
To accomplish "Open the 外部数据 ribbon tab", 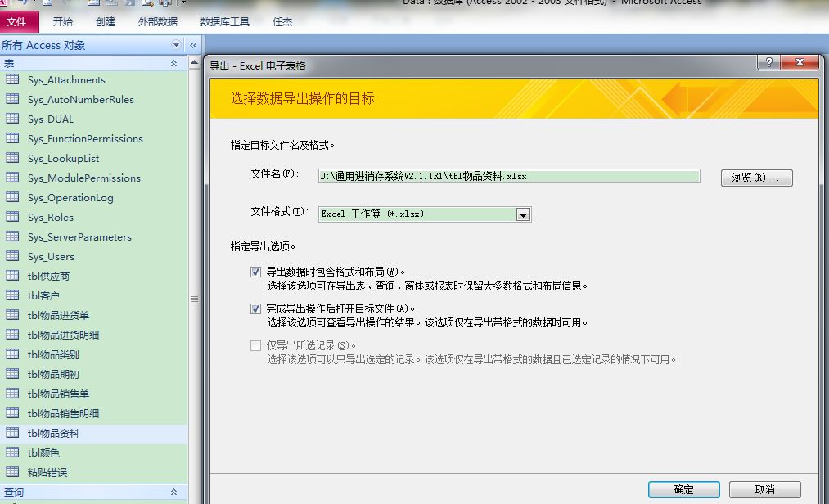I will (x=158, y=22).
